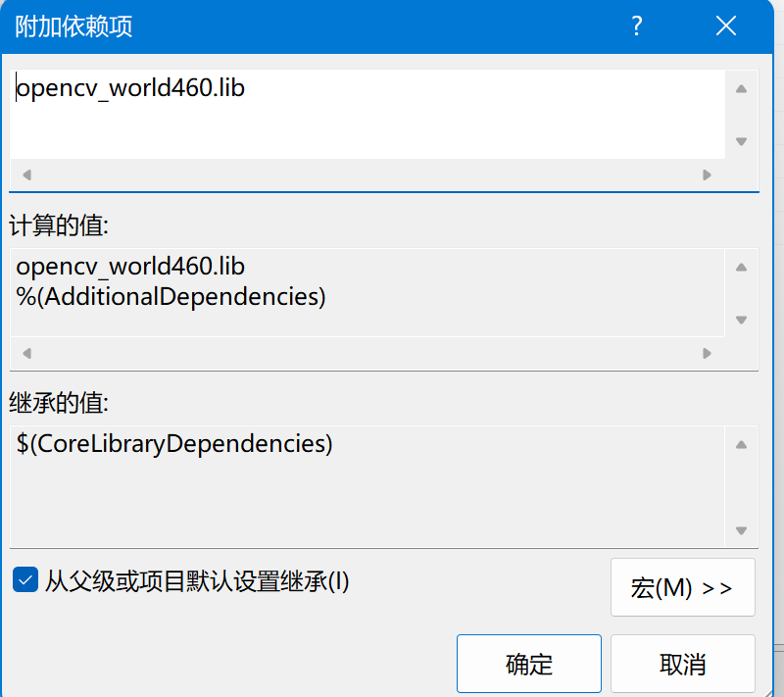Click the help question mark in title bar
Screen dimensions: 784x697
click(x=637, y=26)
